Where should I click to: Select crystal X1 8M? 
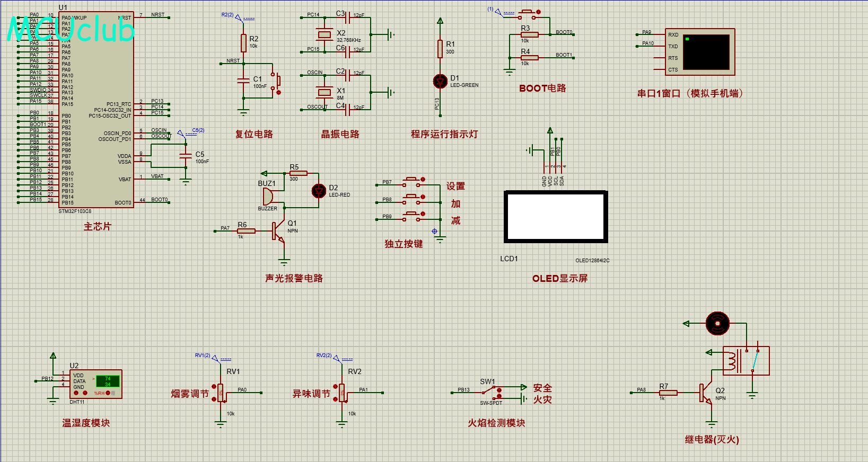tap(324, 92)
